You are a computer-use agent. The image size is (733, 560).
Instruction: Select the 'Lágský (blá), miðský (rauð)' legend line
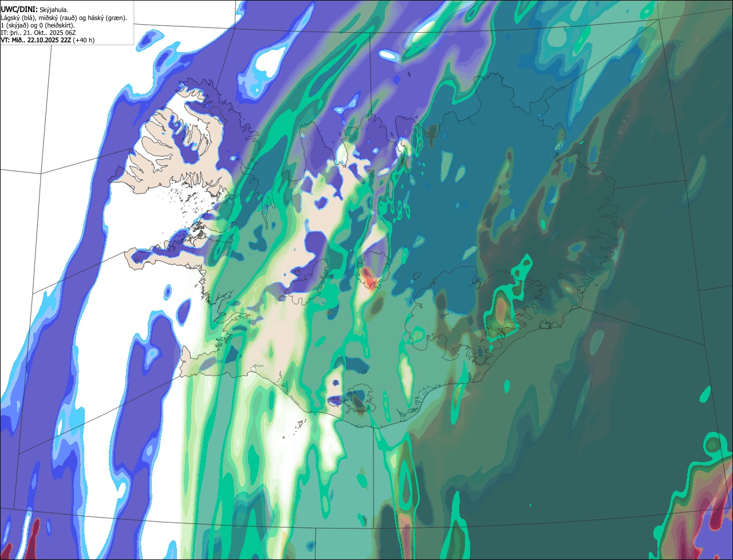tap(64, 18)
